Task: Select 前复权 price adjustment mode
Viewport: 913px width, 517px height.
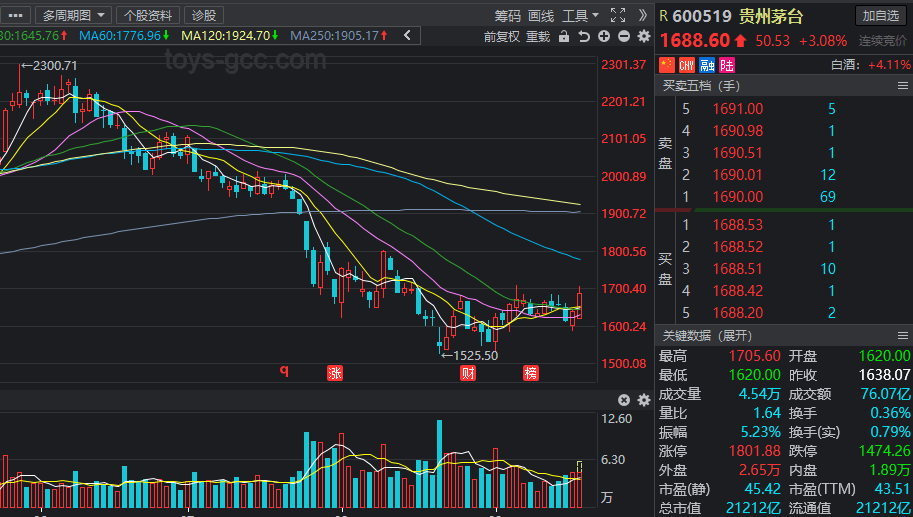Action: coord(501,37)
